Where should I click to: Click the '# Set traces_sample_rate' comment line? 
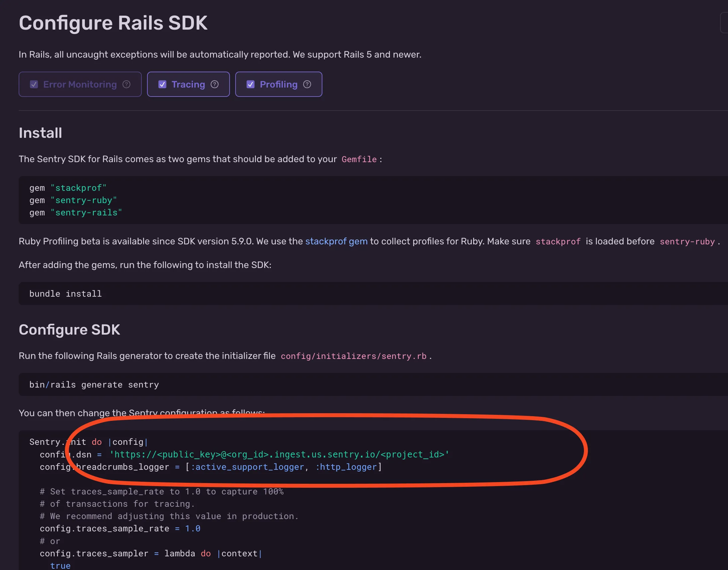[x=162, y=491]
